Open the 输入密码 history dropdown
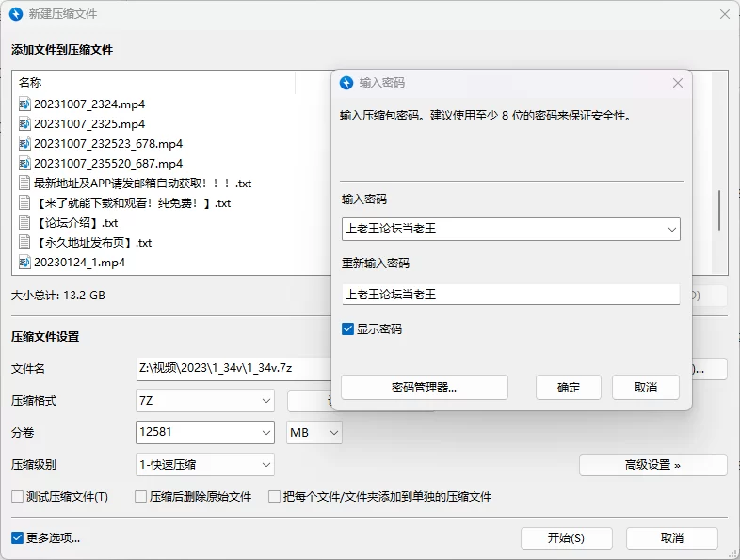Image resolution: width=740 pixels, height=560 pixels. pos(671,229)
